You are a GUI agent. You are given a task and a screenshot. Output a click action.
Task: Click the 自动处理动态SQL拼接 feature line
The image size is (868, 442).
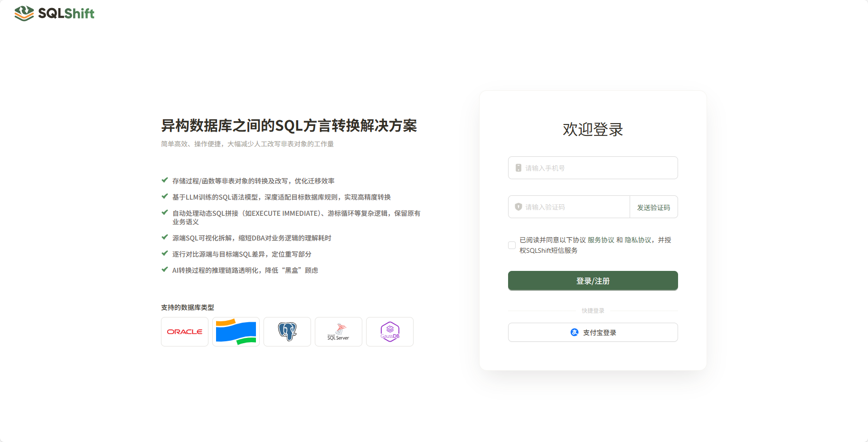296,218
